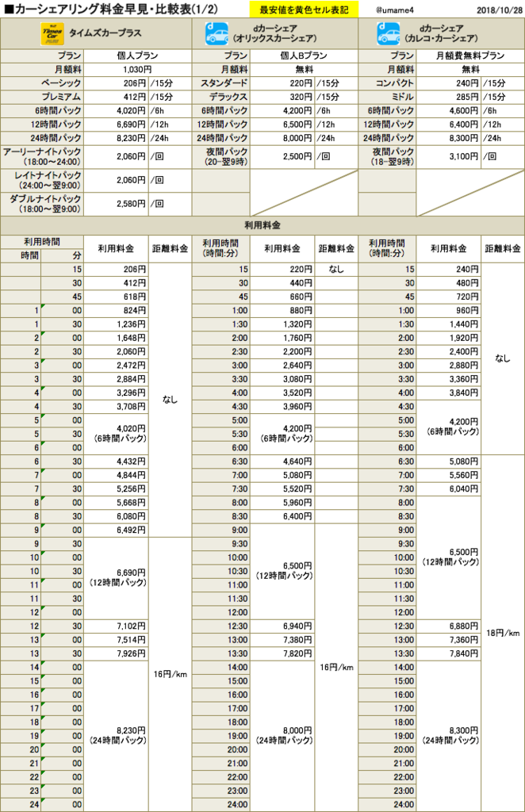Image resolution: width=525 pixels, height=812 pixels.
Task: Click the 24:00 time cell in Careco column
Action: pos(387,805)
